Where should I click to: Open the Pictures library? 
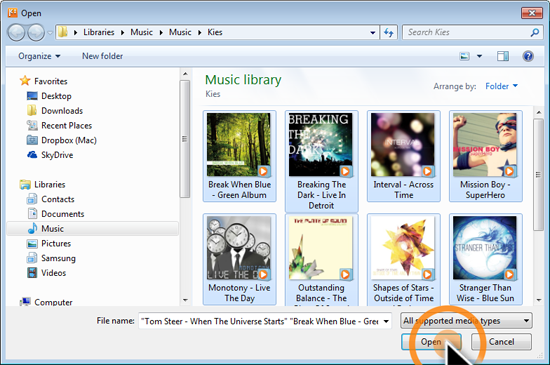click(x=56, y=243)
